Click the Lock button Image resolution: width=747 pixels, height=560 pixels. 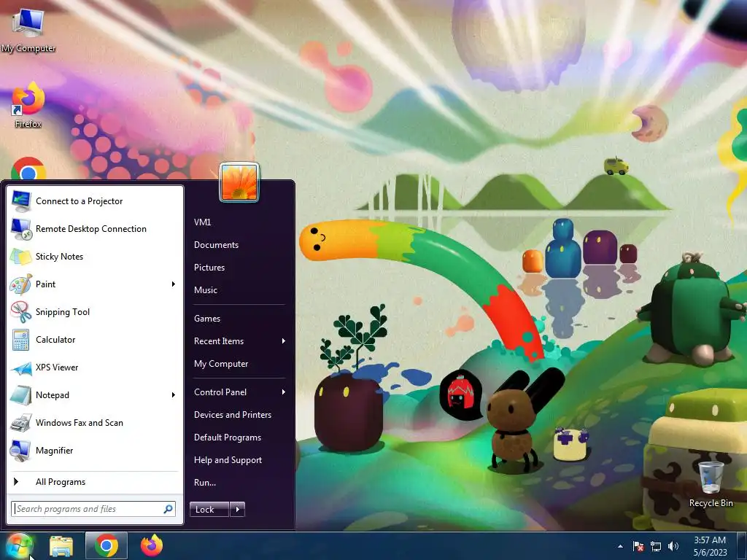[209, 510]
